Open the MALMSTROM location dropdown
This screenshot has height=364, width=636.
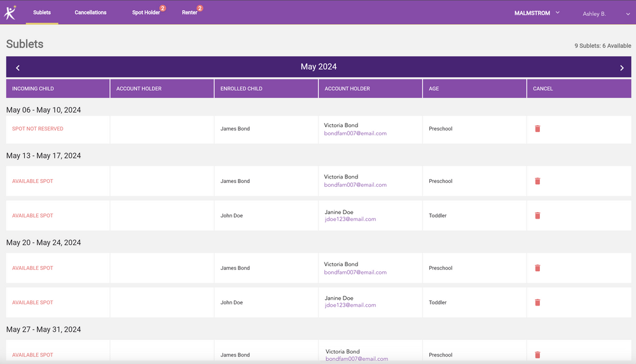537,13
